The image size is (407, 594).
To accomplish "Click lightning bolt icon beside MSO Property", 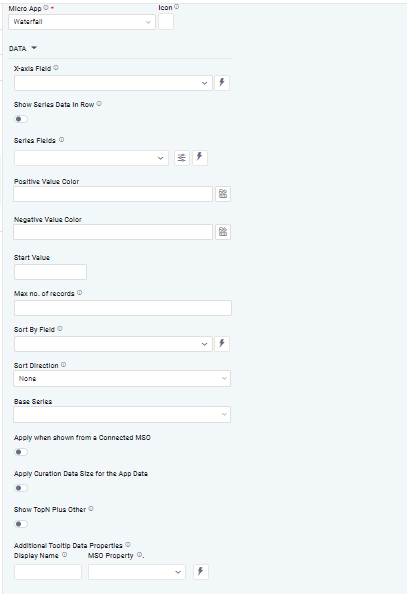I will [x=201, y=572].
